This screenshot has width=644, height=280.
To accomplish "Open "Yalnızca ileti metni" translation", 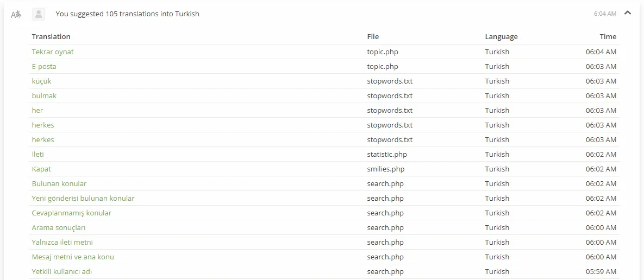I will [62, 242].
